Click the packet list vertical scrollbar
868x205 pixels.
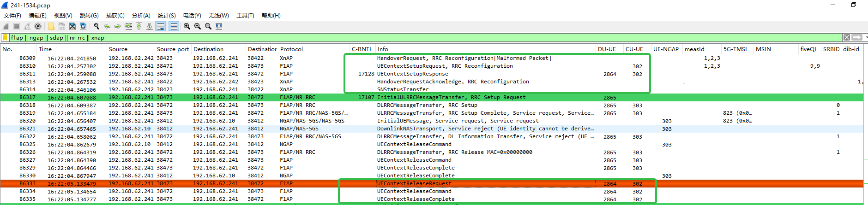coord(866,124)
